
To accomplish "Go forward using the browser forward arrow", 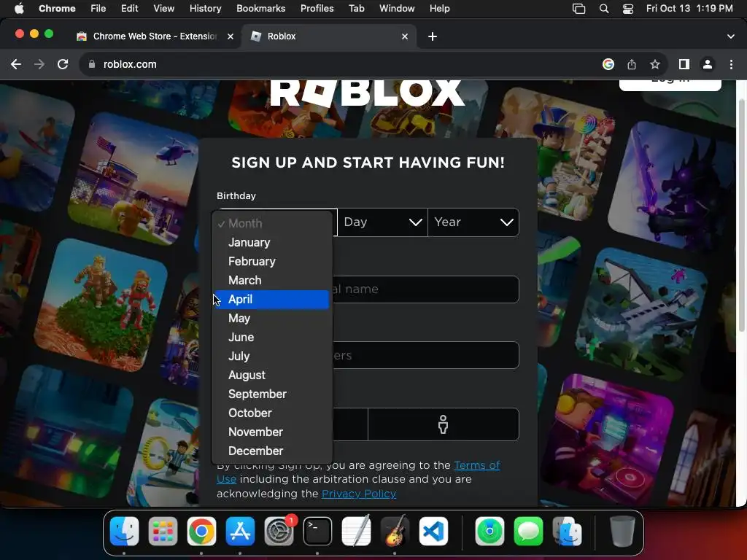I will coord(39,64).
